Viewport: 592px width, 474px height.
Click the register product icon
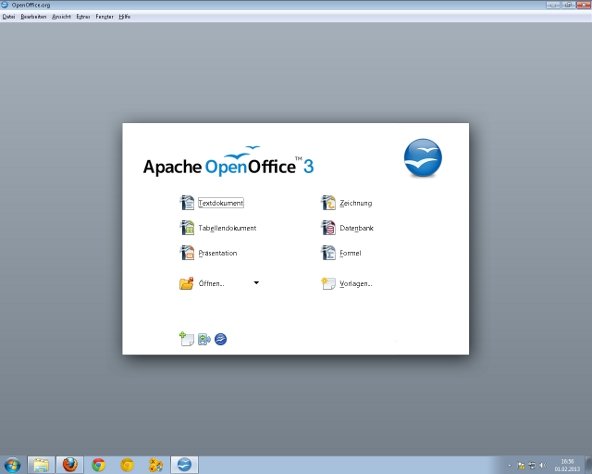(x=204, y=339)
